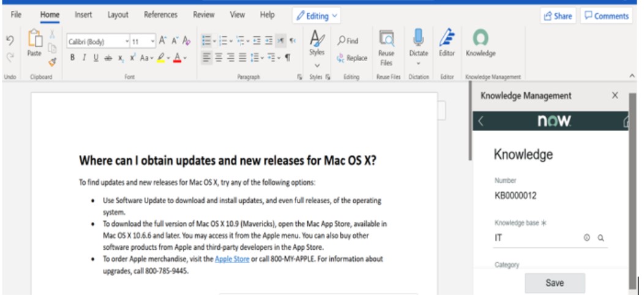Image resolution: width=644 pixels, height=295 pixels.
Task: Toggle italic formatting
Action: pos(83,58)
